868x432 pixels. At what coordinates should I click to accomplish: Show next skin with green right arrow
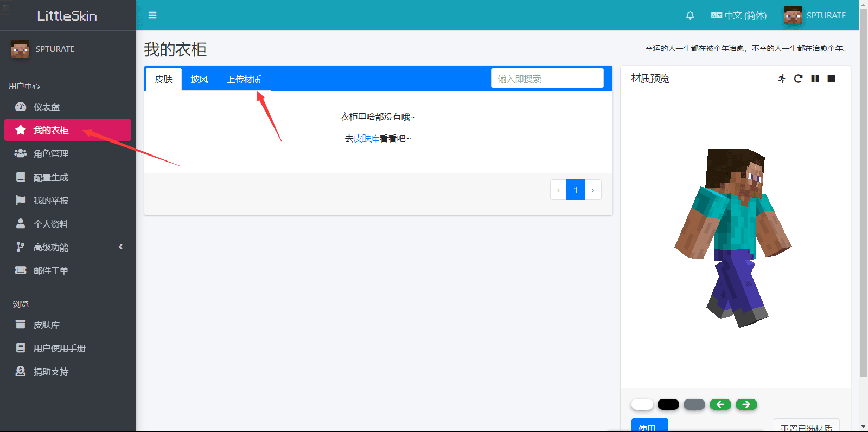(746, 404)
